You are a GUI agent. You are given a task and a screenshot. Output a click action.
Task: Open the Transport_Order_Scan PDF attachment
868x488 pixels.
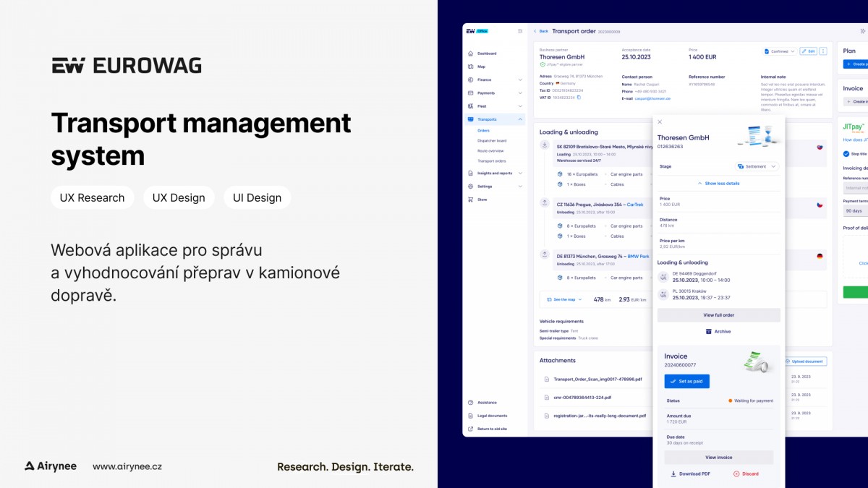(x=597, y=379)
